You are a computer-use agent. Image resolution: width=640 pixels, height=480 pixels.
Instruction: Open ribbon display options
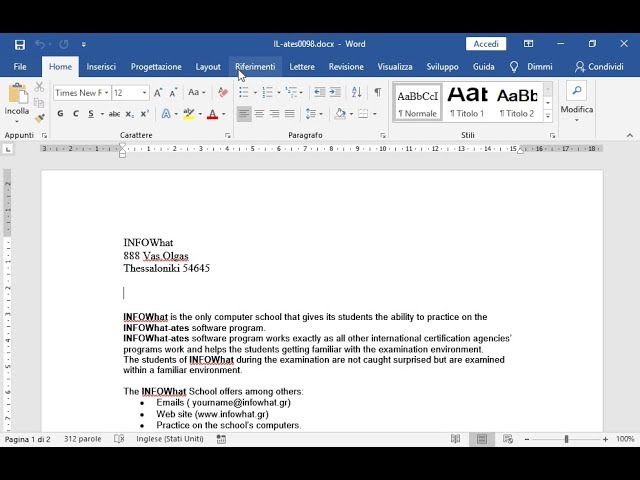pos(529,44)
